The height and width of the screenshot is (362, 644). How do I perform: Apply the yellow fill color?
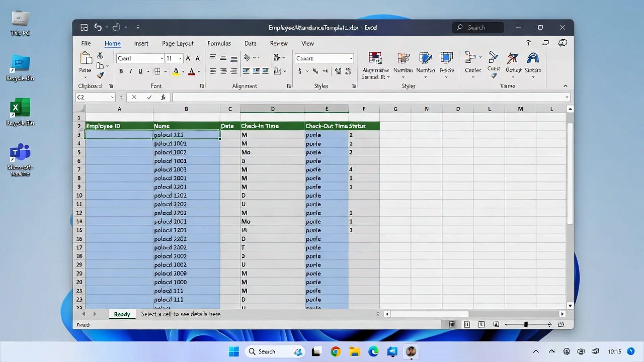click(x=176, y=72)
